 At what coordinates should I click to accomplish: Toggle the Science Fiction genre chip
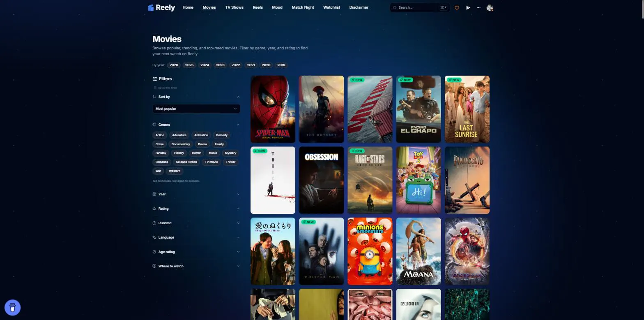(x=186, y=162)
